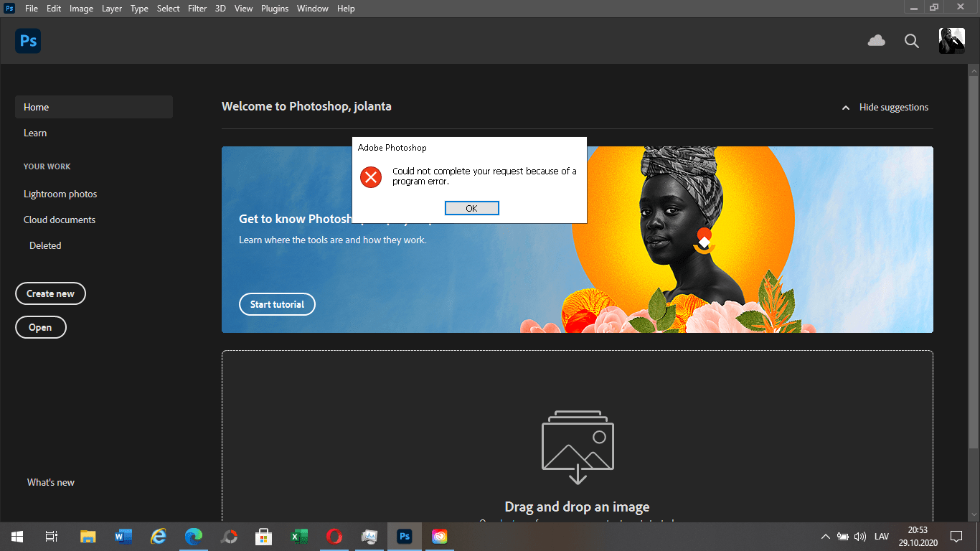Open the Plugins menu

tap(275, 8)
